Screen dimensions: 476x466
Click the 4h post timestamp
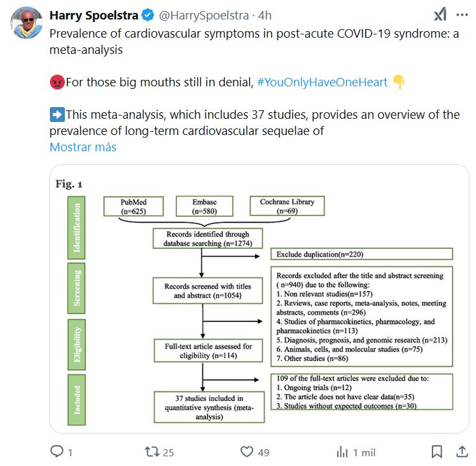click(x=266, y=14)
